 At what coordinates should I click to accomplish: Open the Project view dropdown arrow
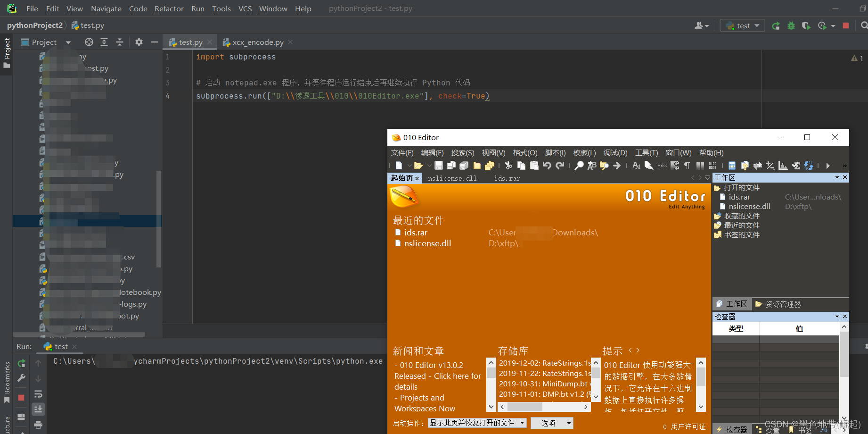pos(68,42)
